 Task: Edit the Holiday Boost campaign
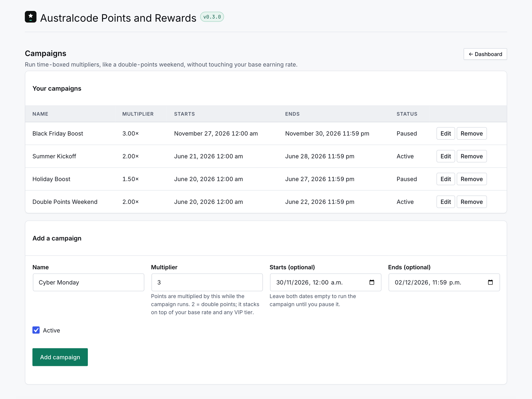coord(445,179)
